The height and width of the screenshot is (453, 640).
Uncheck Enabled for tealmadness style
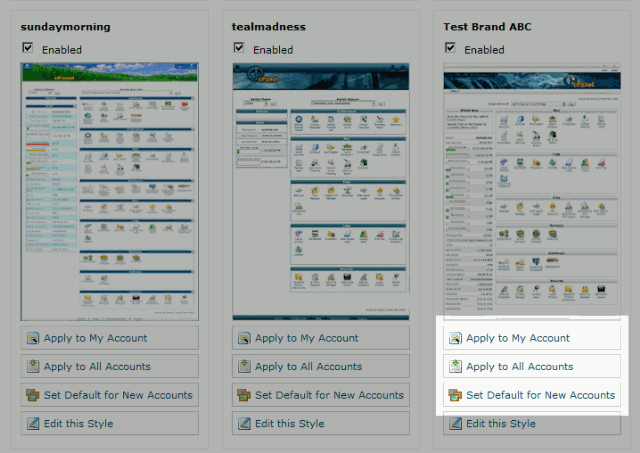[239, 48]
